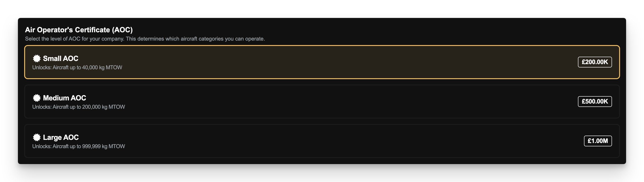Click the Large AOC title text

click(60, 137)
